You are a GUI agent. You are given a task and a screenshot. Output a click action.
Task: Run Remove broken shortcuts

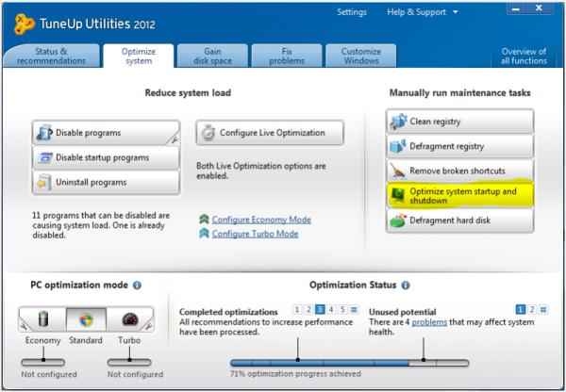(460, 171)
